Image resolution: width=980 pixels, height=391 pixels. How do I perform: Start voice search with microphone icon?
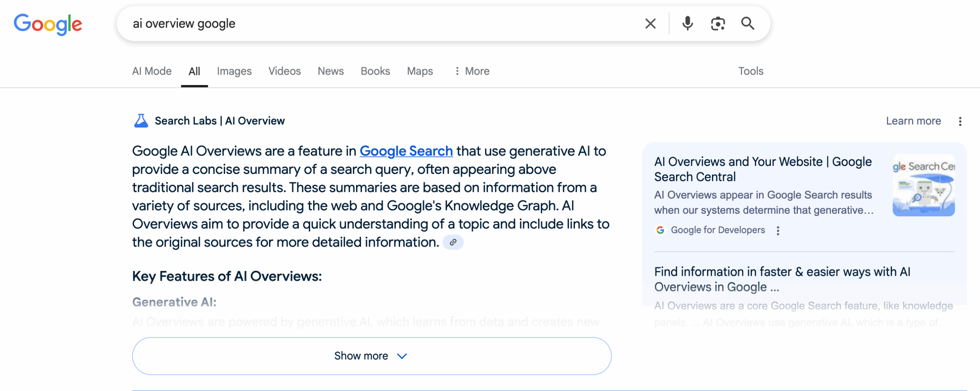pos(687,24)
